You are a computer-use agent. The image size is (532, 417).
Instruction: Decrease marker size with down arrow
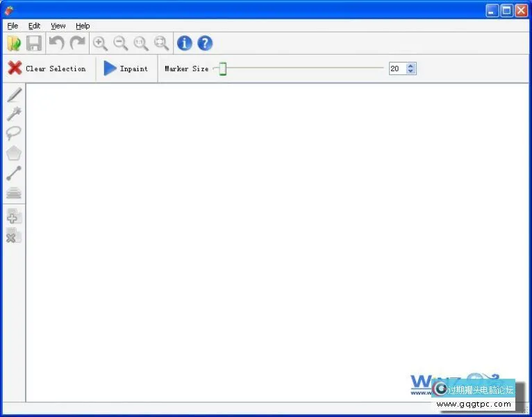(411, 72)
